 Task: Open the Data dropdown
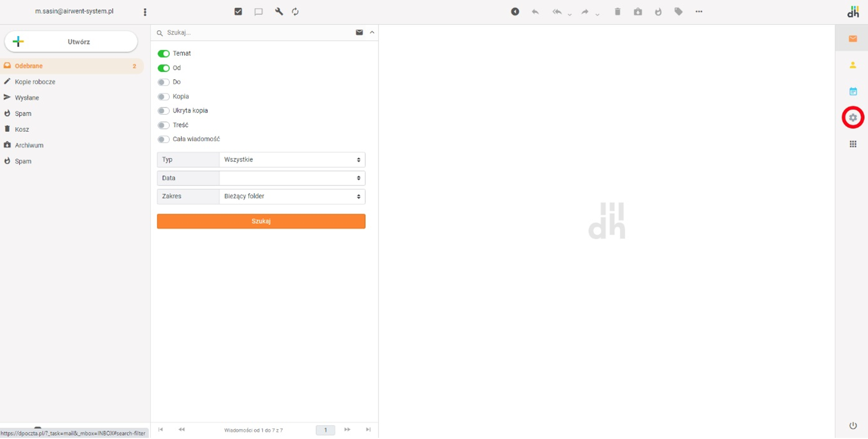[292, 178]
